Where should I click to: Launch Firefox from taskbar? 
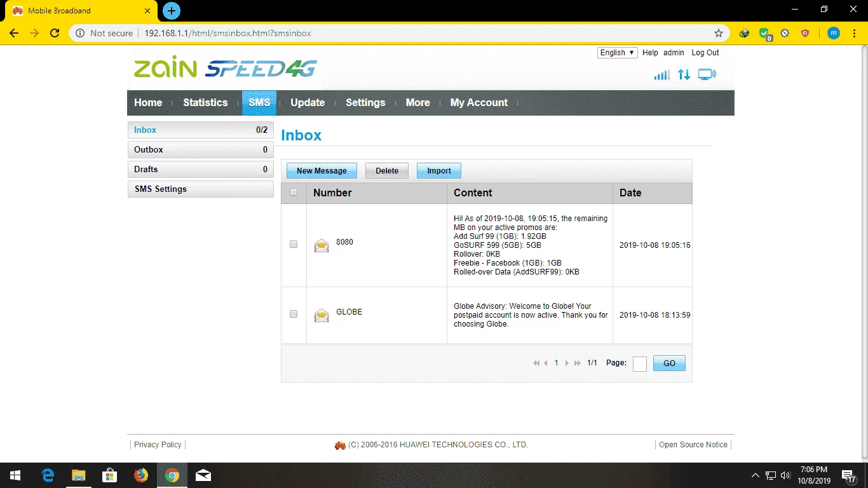(x=140, y=475)
